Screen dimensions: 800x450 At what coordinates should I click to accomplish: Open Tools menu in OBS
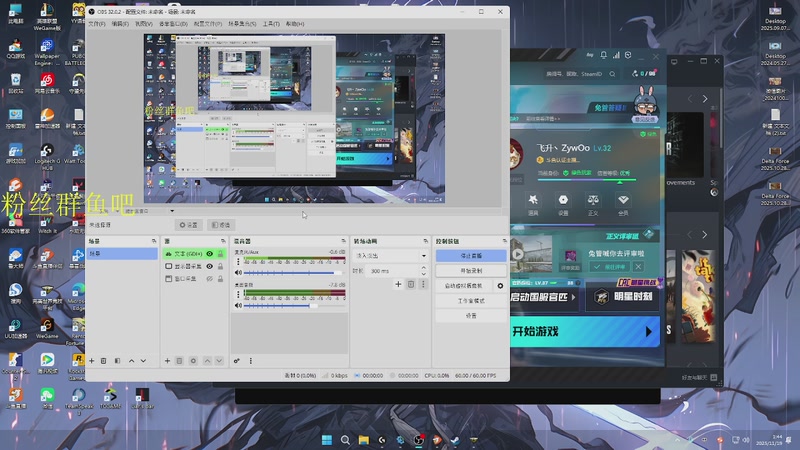271,24
